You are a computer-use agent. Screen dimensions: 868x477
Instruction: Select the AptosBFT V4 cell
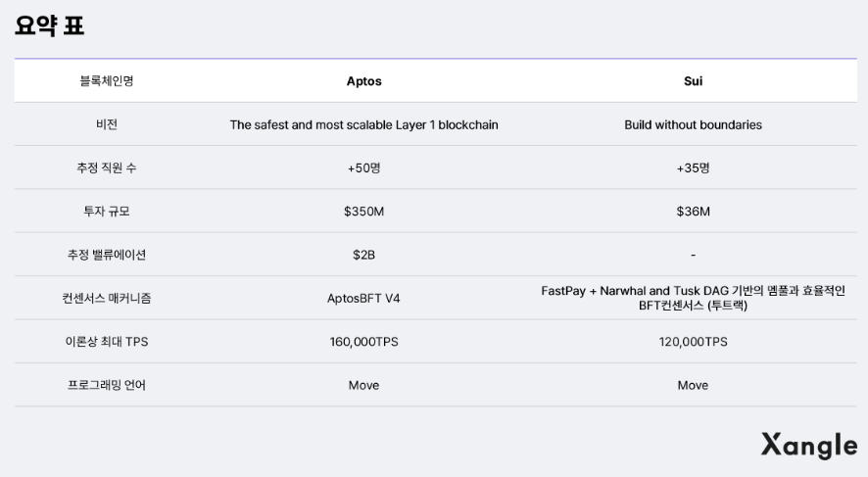(363, 299)
